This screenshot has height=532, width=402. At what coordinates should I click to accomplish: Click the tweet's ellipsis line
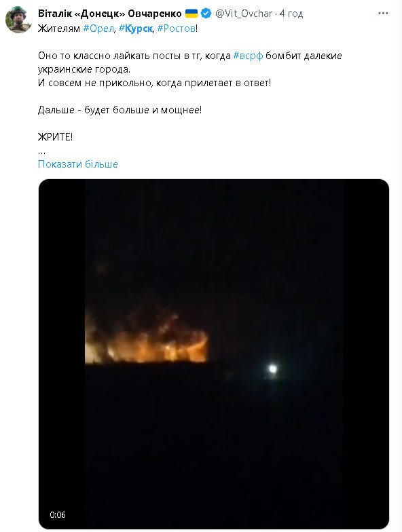(42, 153)
